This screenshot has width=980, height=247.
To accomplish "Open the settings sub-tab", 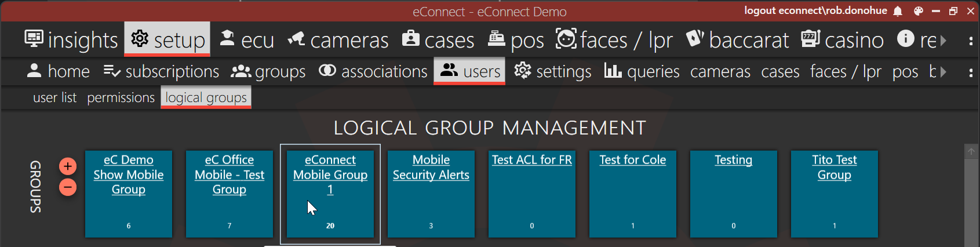I will (x=552, y=71).
